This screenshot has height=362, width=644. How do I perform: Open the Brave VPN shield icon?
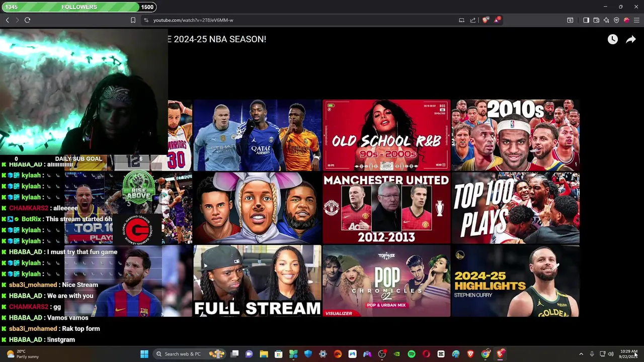(616, 20)
